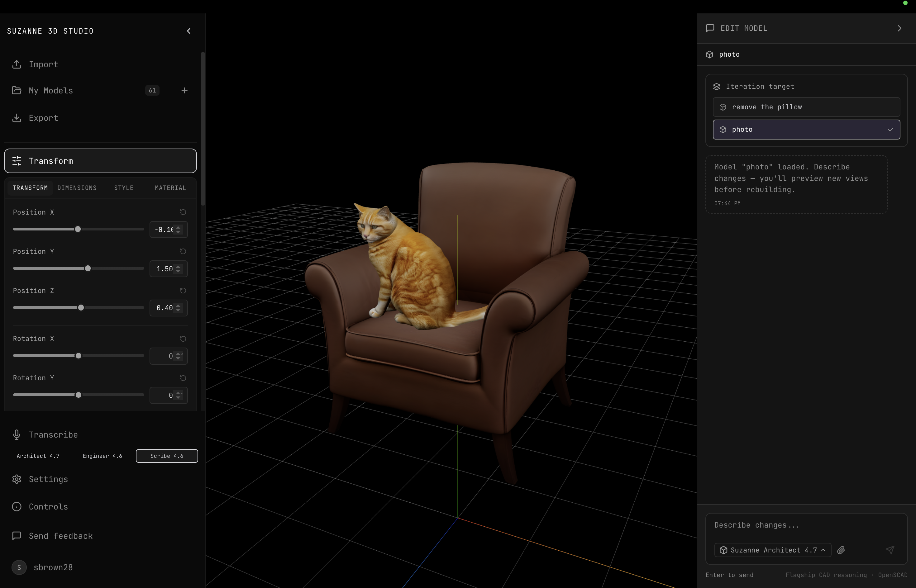Open the Export panel

43,118
